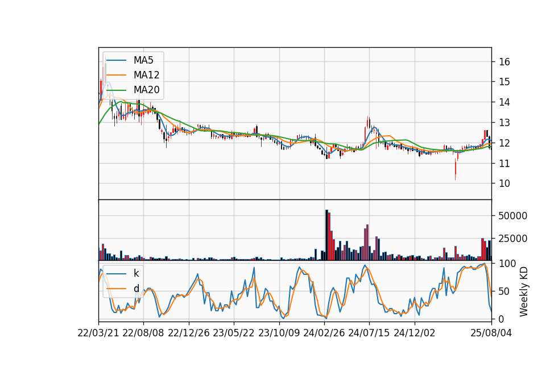
Task: Click the MA20 legend label
Action: (x=146, y=90)
